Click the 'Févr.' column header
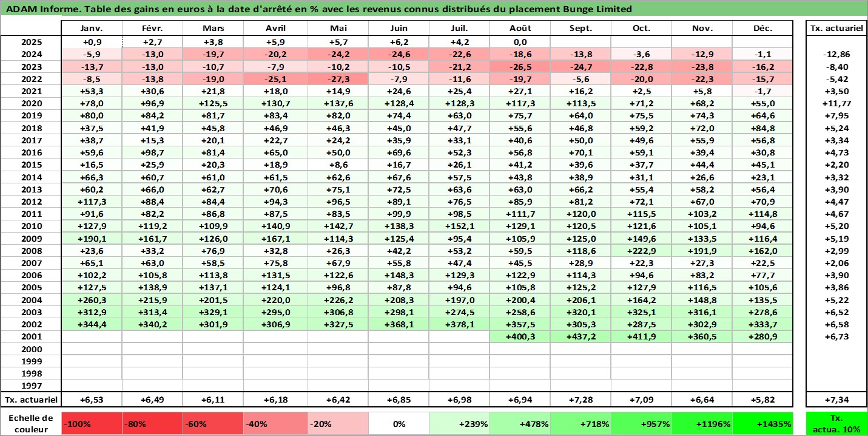 (x=152, y=29)
